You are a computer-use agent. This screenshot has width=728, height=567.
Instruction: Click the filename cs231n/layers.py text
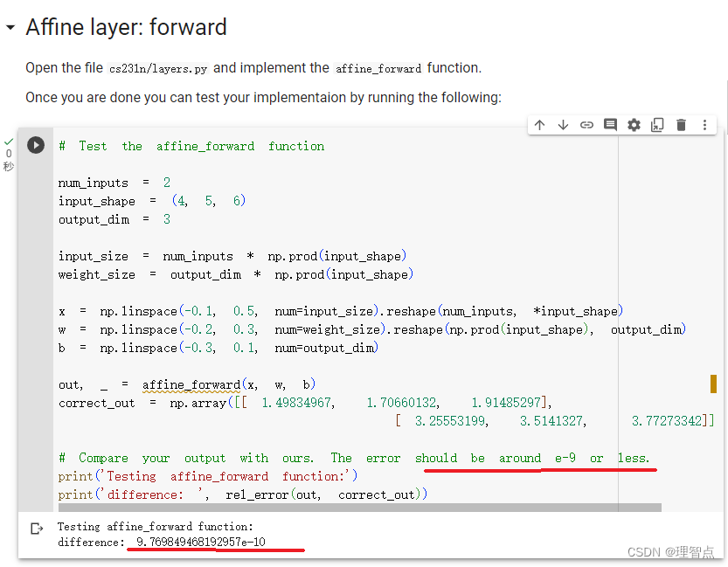157,67
